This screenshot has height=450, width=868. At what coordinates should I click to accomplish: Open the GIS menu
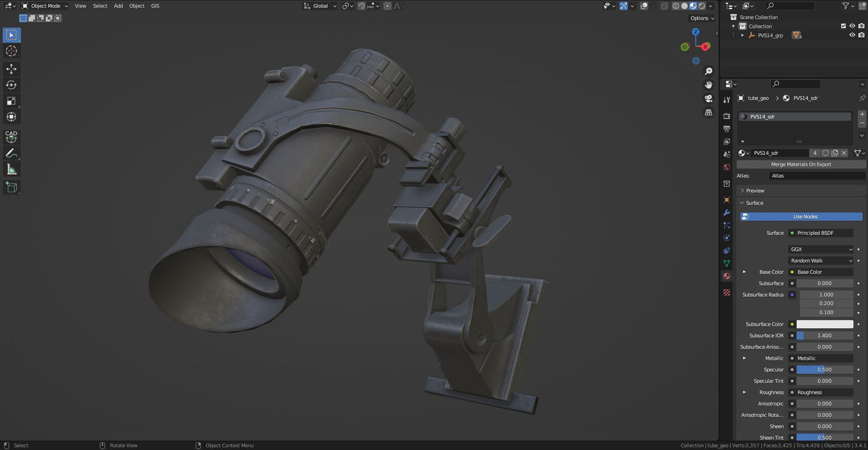tap(155, 6)
